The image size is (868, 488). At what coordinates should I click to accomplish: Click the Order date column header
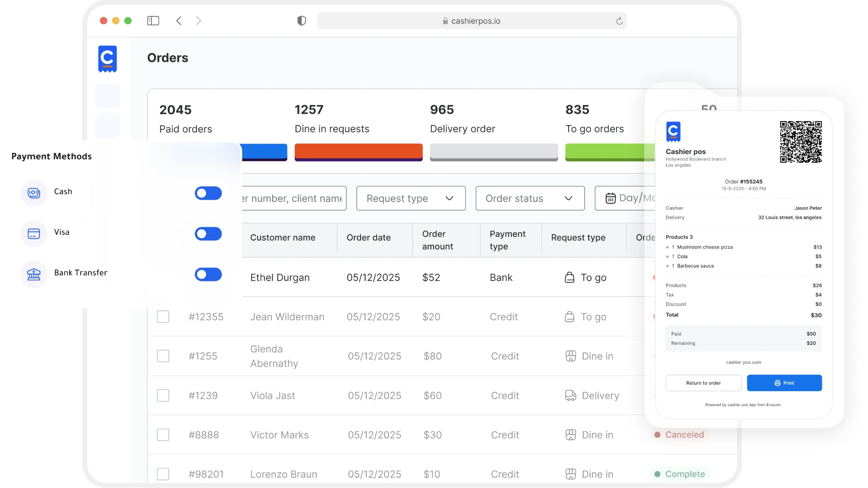pos(368,237)
